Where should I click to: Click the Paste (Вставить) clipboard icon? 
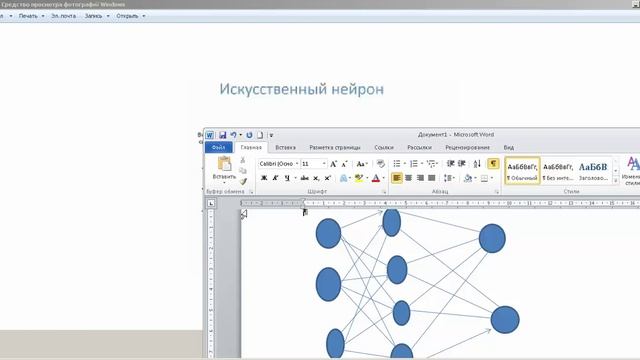[x=224, y=164]
